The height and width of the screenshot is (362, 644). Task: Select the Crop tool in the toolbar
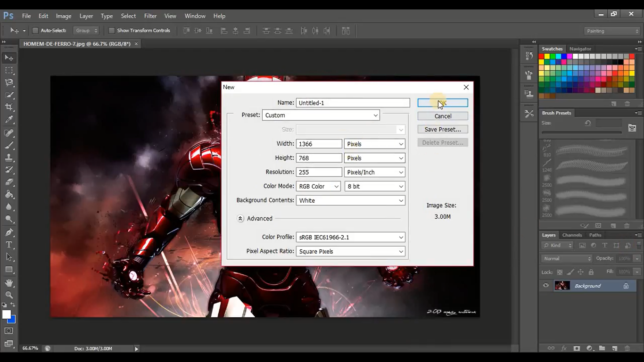click(9, 107)
